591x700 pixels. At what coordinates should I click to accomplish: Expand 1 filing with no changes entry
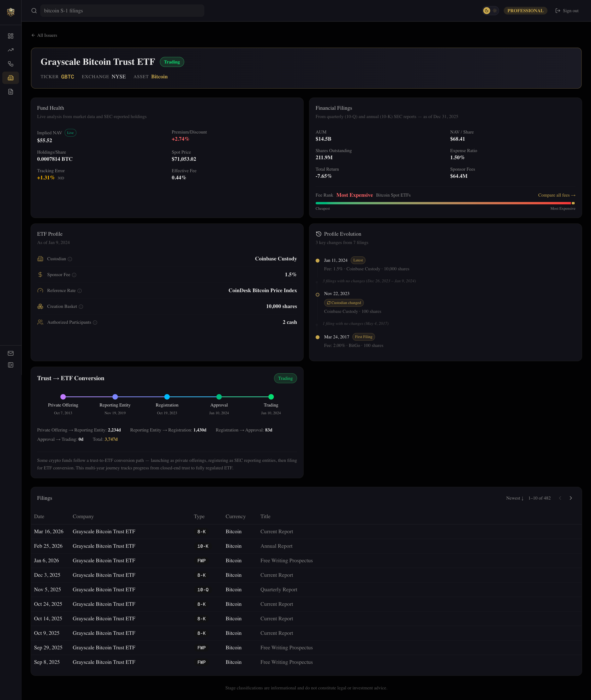(355, 323)
